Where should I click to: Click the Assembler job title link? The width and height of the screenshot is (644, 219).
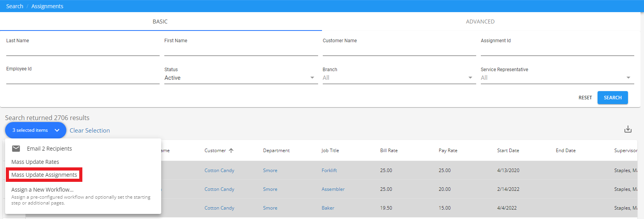click(x=333, y=189)
